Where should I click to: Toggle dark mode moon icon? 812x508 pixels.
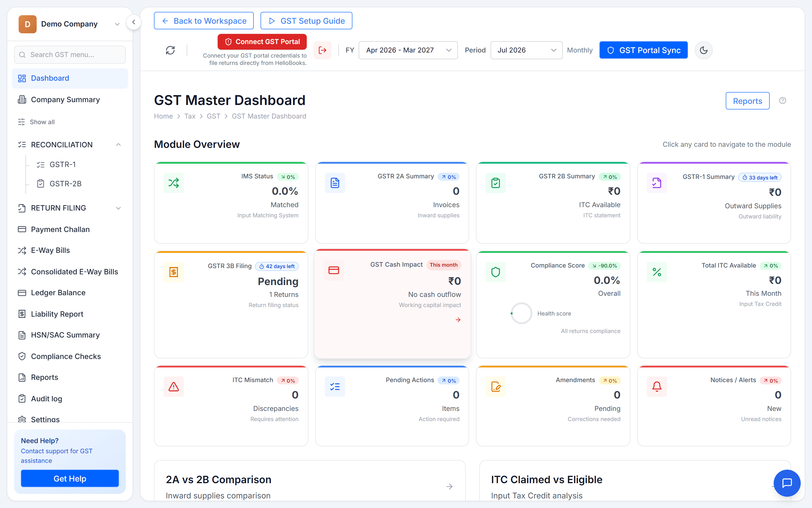point(704,51)
